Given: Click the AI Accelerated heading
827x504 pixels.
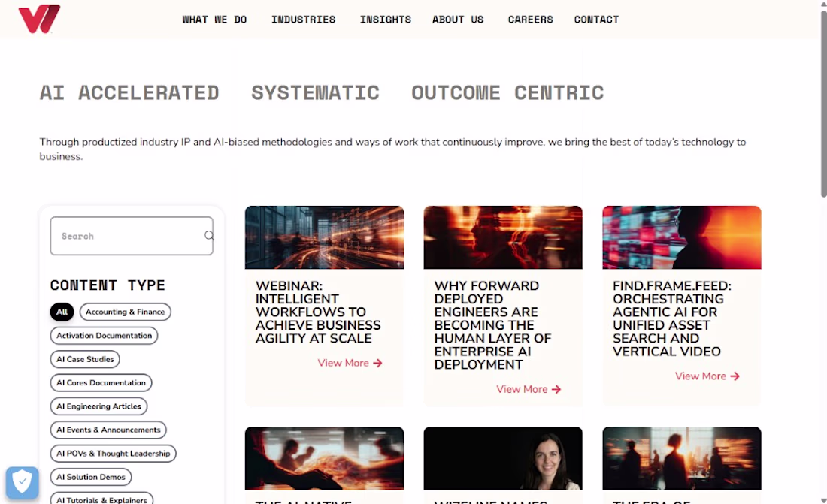Looking at the screenshot, I should [129, 93].
